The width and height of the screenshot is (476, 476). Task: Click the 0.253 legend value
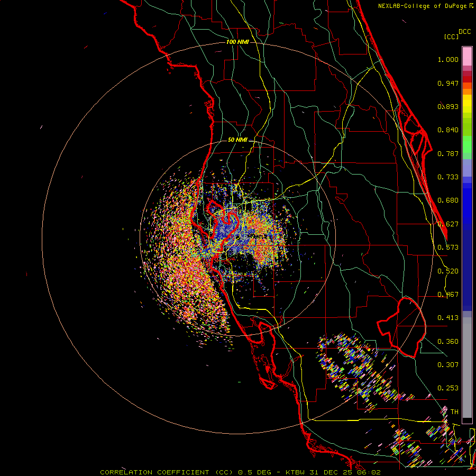[x=448, y=388]
